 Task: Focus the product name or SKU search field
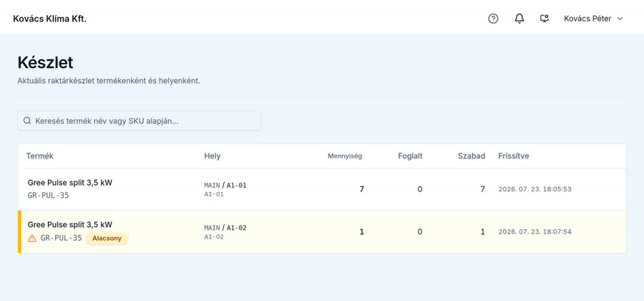[140, 121]
